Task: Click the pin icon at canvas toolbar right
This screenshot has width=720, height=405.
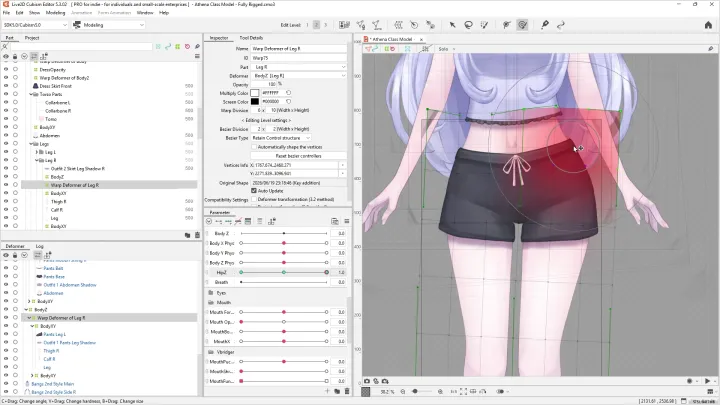Action: [x=710, y=49]
